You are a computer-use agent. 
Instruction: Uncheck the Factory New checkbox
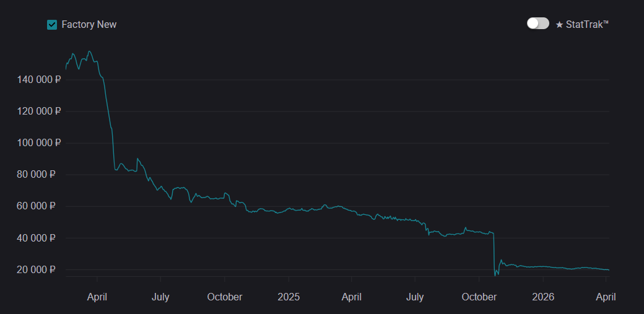[52, 25]
